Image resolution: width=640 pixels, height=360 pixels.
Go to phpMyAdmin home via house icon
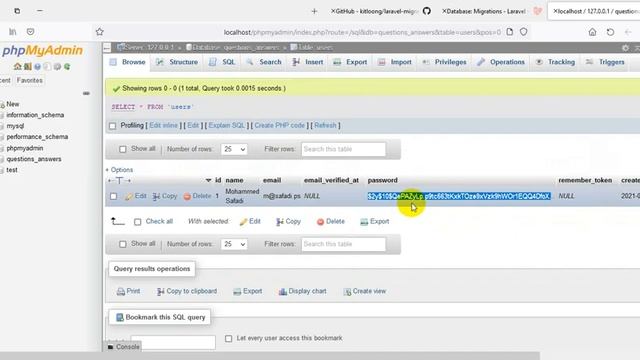18,66
